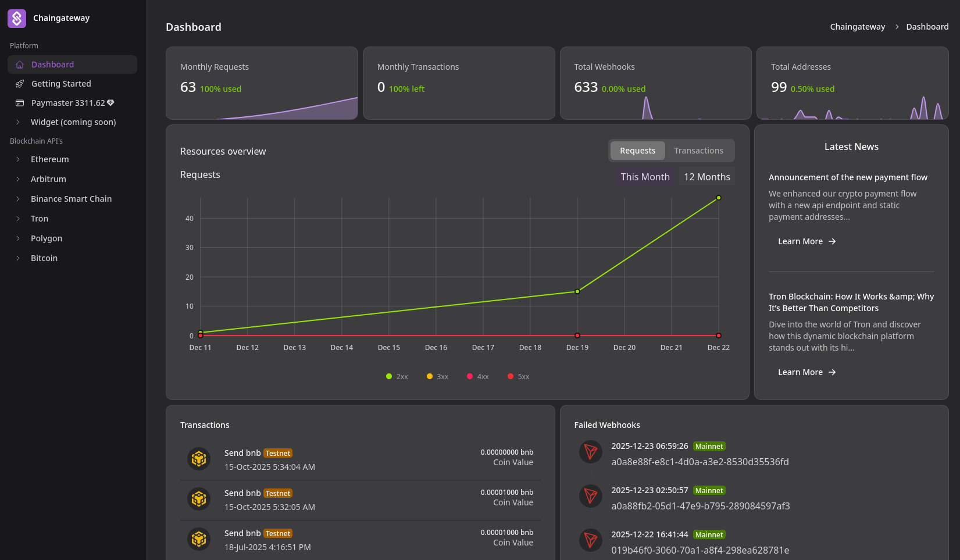Click the Chaingateway logo icon
This screenshot has height=560, width=960.
17,19
